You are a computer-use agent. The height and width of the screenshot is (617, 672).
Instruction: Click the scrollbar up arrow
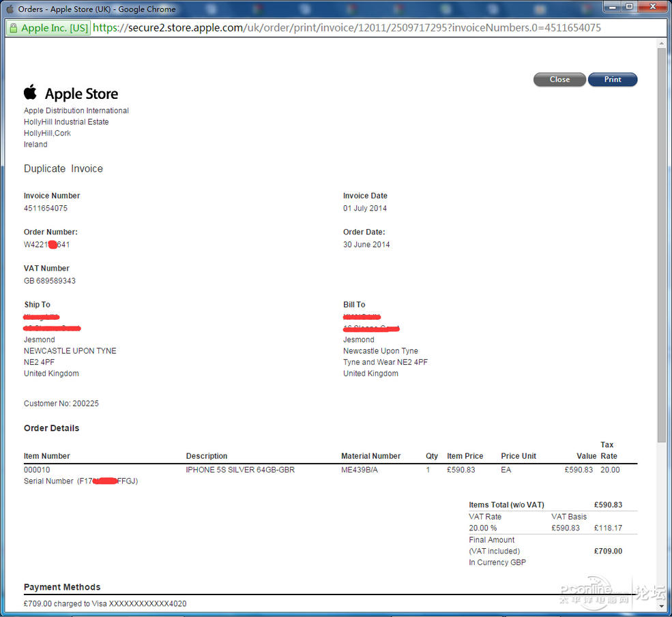click(661, 43)
